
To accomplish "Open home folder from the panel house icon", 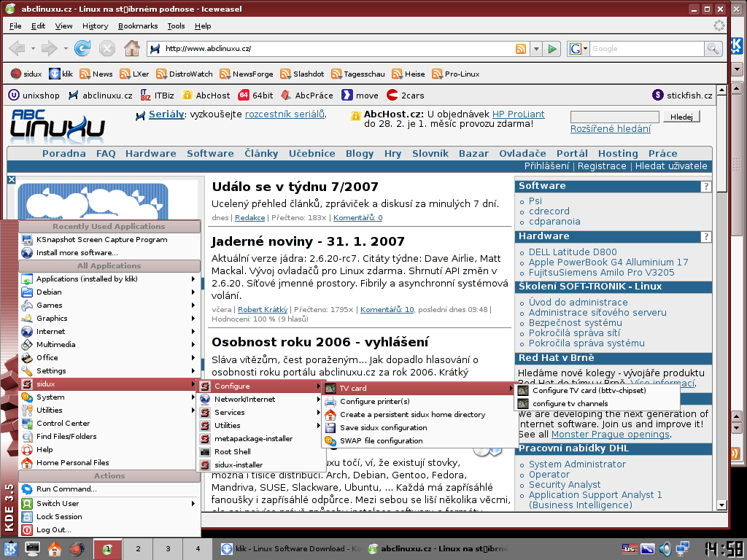I will 55,549.
